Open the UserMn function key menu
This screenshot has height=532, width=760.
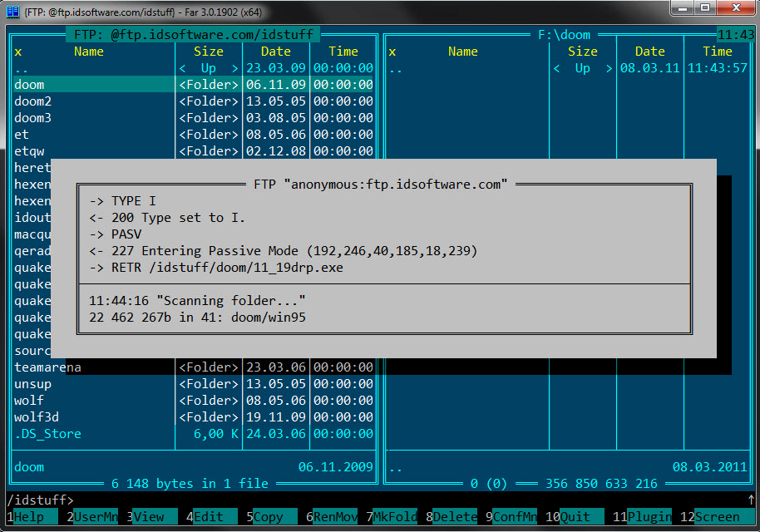(95, 516)
